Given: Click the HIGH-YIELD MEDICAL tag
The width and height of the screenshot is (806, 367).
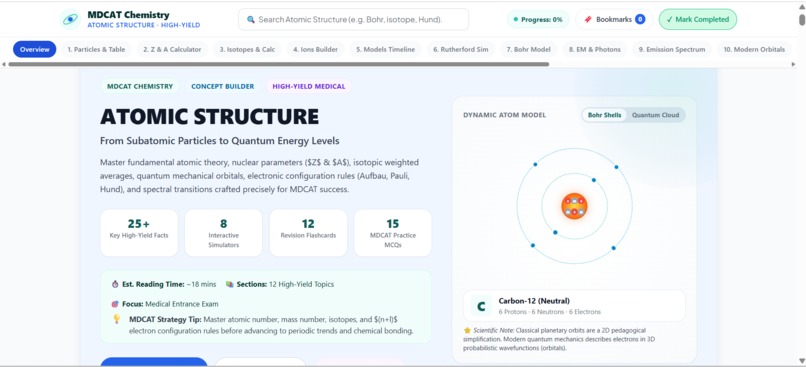Looking at the screenshot, I should [x=308, y=86].
